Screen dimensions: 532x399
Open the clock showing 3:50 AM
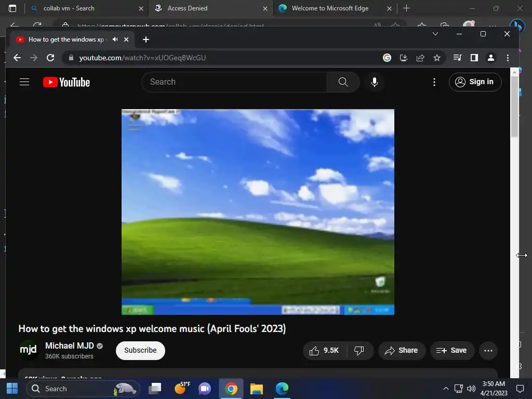click(x=494, y=389)
